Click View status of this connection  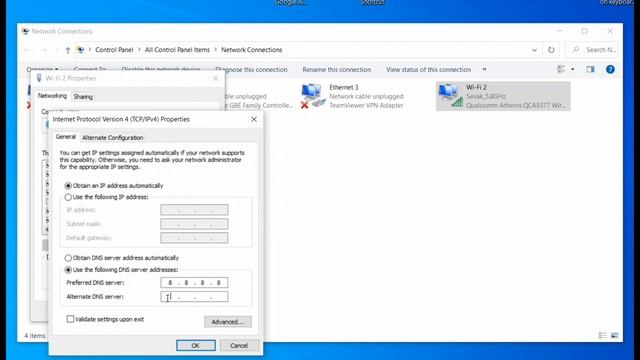pos(429,70)
